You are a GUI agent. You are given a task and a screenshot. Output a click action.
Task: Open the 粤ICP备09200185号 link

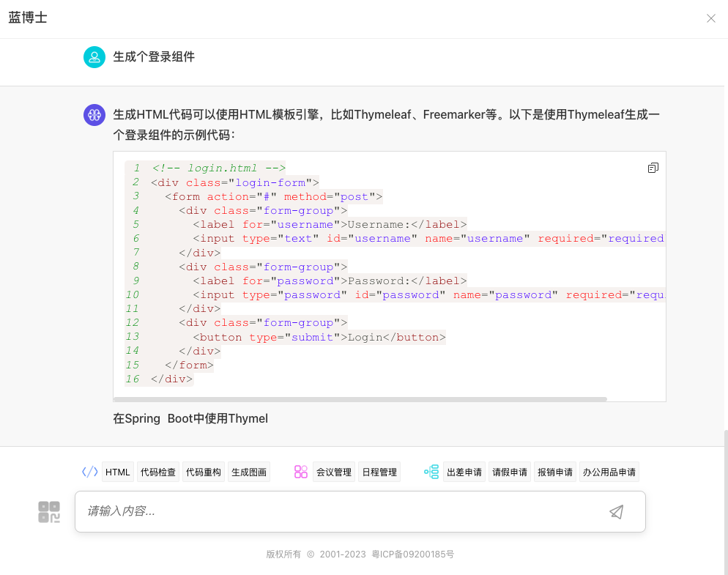413,554
